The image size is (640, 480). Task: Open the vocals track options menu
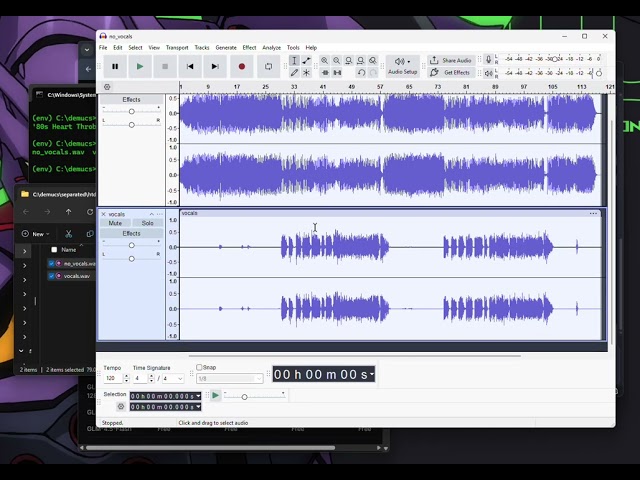pos(160,214)
